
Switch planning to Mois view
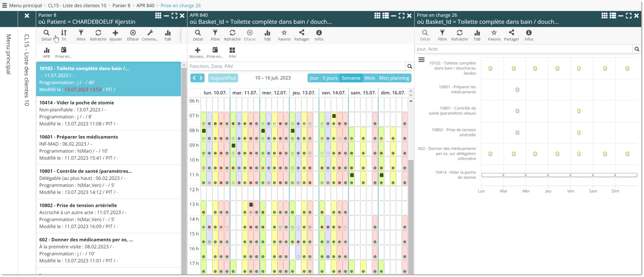coord(370,78)
